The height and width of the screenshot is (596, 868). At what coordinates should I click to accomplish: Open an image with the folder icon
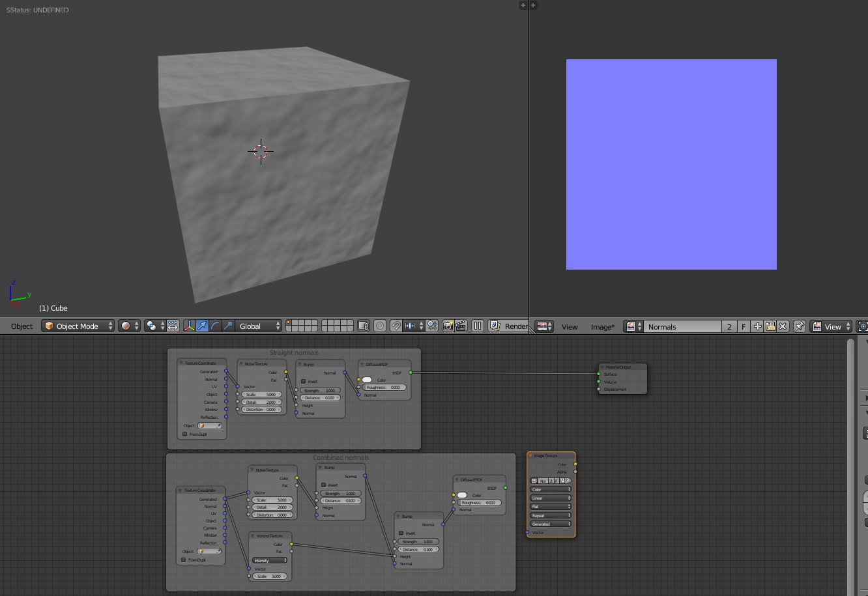[770, 327]
